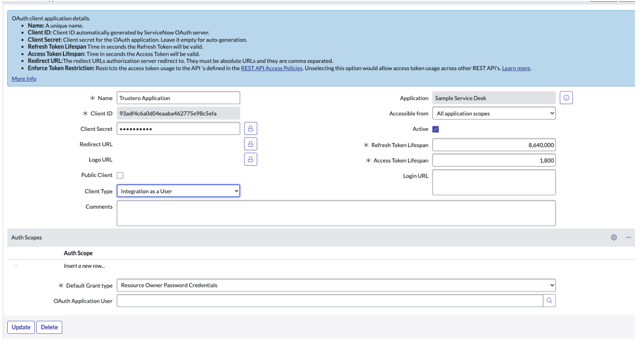Click the Delete button

49,327
